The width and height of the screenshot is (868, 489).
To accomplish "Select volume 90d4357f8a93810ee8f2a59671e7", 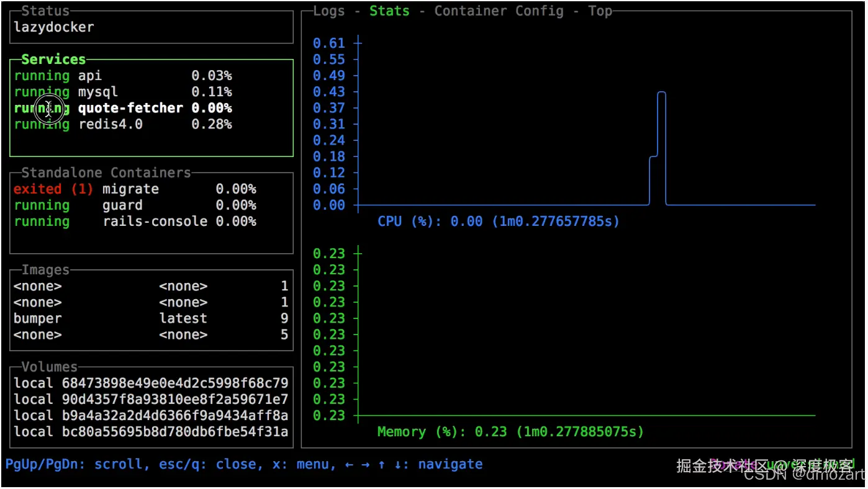I will click(x=151, y=399).
